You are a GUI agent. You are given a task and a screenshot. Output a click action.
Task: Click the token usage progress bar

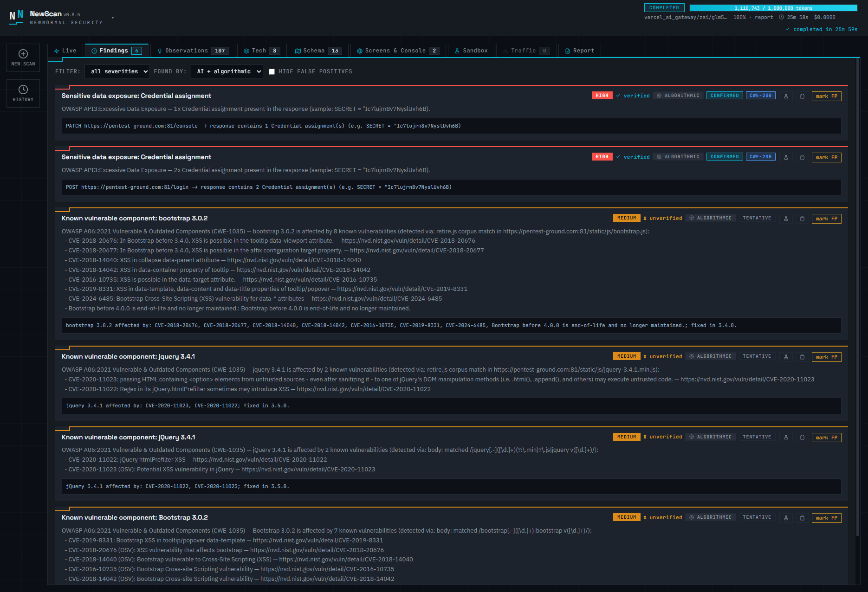[773, 8]
